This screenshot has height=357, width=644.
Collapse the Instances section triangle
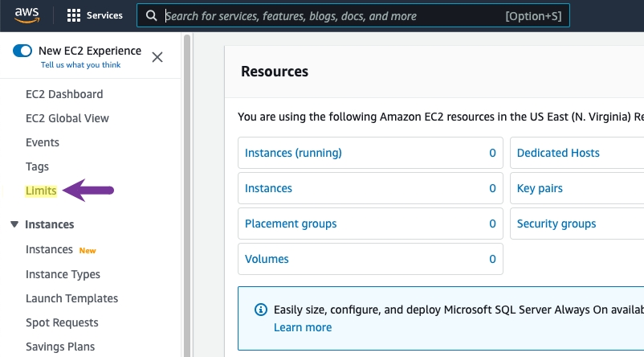click(x=14, y=224)
